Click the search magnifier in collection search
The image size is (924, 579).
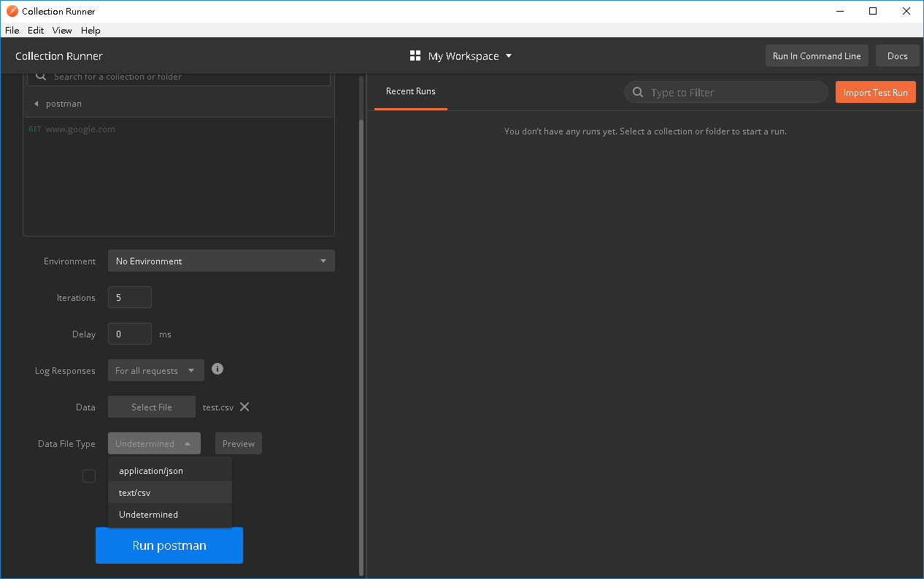pos(41,77)
